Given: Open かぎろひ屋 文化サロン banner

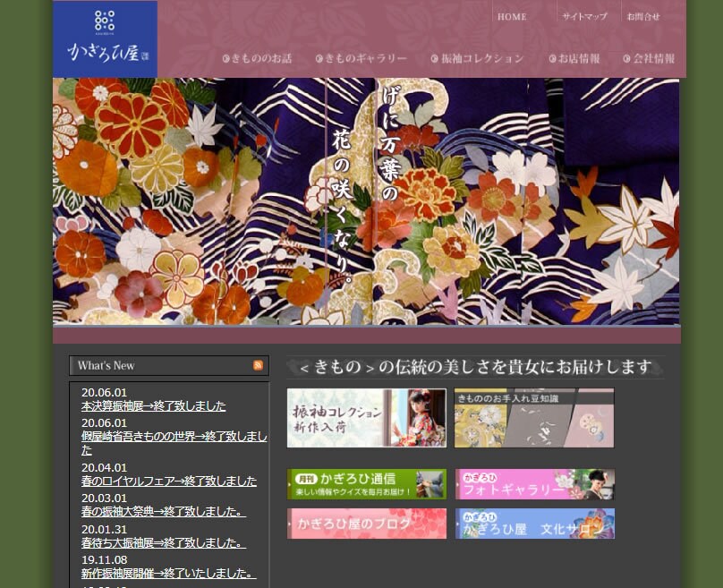Looking at the screenshot, I should pos(535,524).
